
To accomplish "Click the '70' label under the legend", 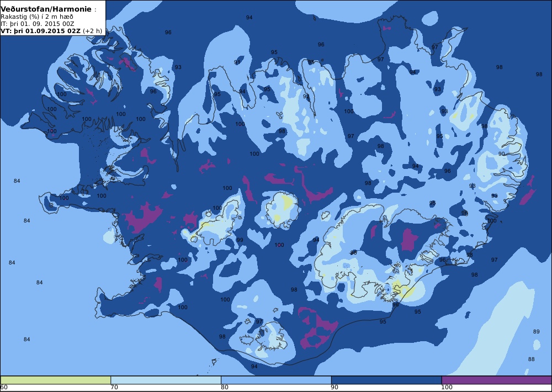I will pyautogui.click(x=114, y=388).
